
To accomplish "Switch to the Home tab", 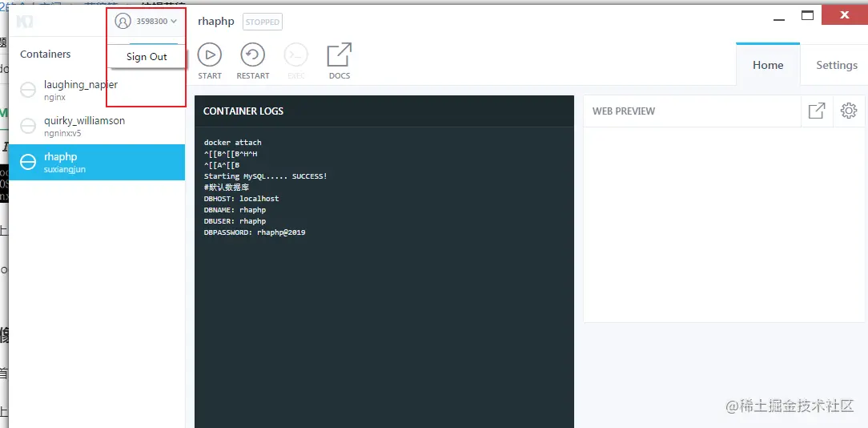I will pos(768,65).
